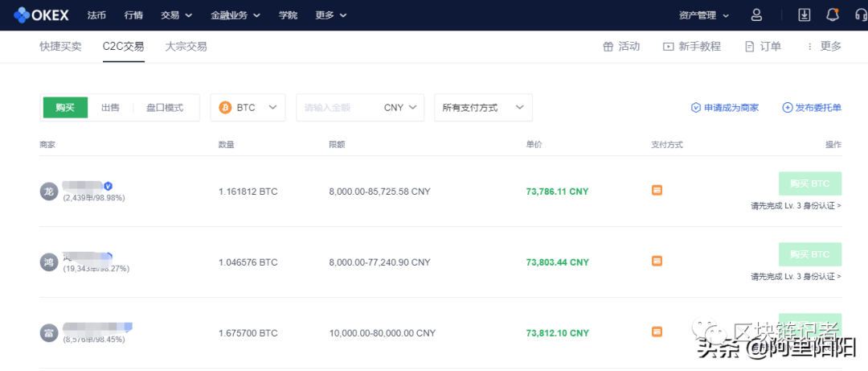Click 发布委托单 to post an order
The width and height of the screenshot is (868, 371).
click(812, 108)
